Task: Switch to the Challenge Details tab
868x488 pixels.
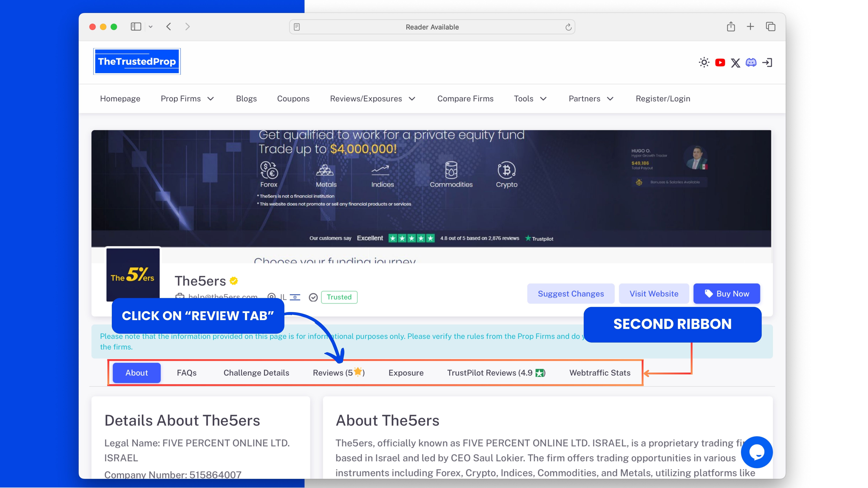Action: [x=256, y=373]
